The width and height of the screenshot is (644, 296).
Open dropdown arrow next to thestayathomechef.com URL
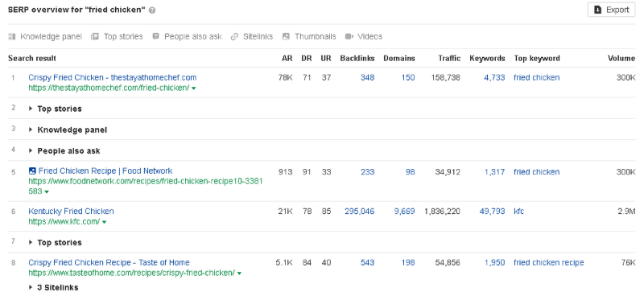coord(193,88)
